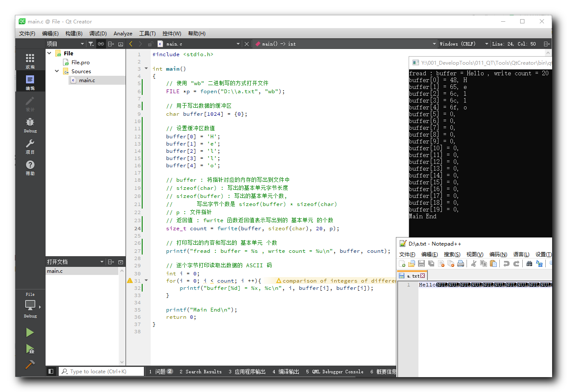This screenshot has height=392, width=567.
Task: Click the Type to locate search field
Action: click(x=101, y=371)
